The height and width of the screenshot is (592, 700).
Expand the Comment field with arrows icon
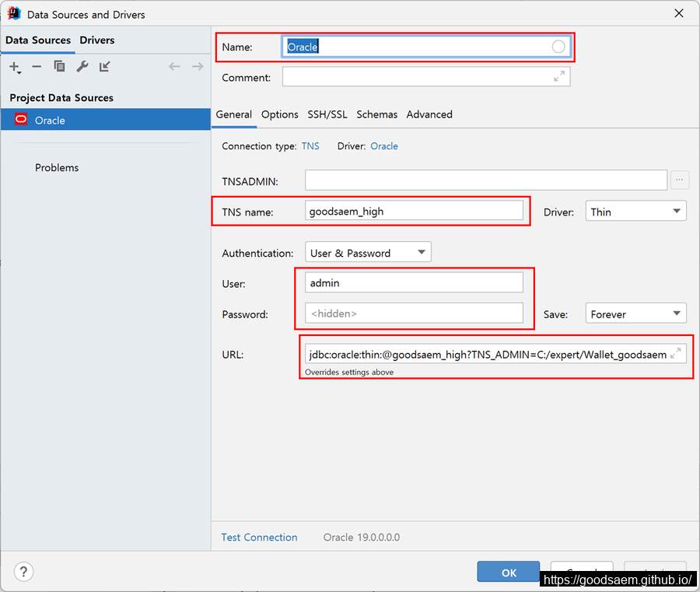(559, 76)
